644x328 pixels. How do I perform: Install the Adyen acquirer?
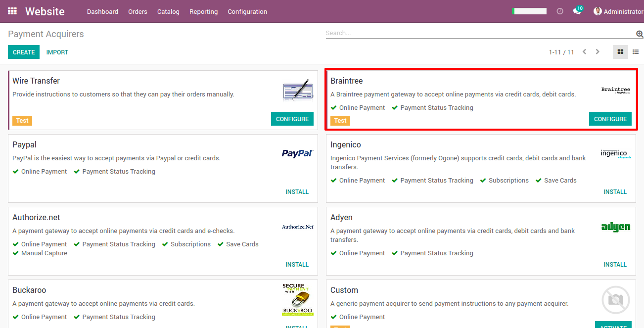615,264
